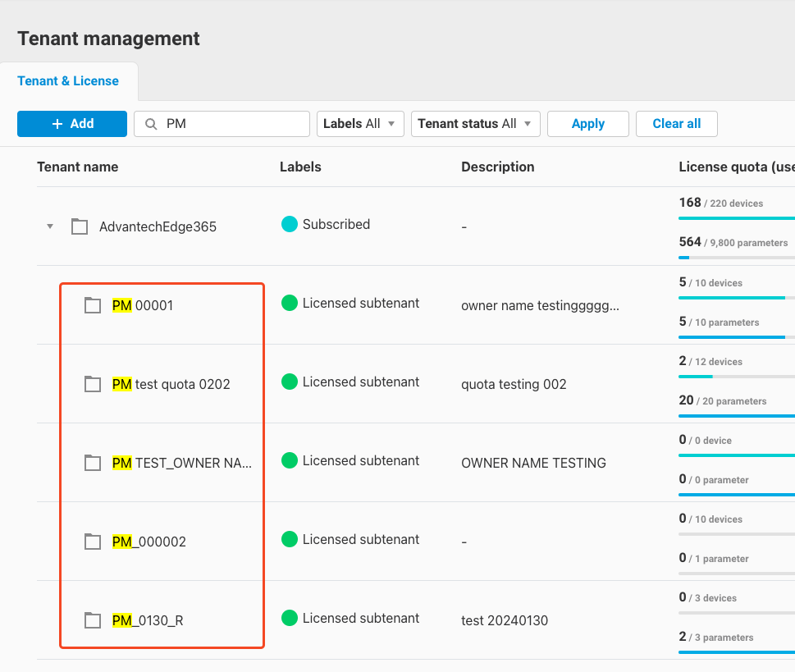This screenshot has height=672, width=795.
Task: Click the folder icon beside PM_000002
Action: click(92, 541)
